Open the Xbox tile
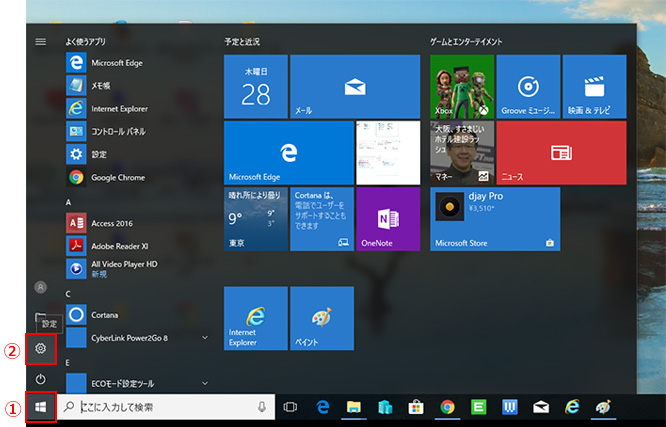Viewport: 666px width, 427px height. point(462,87)
